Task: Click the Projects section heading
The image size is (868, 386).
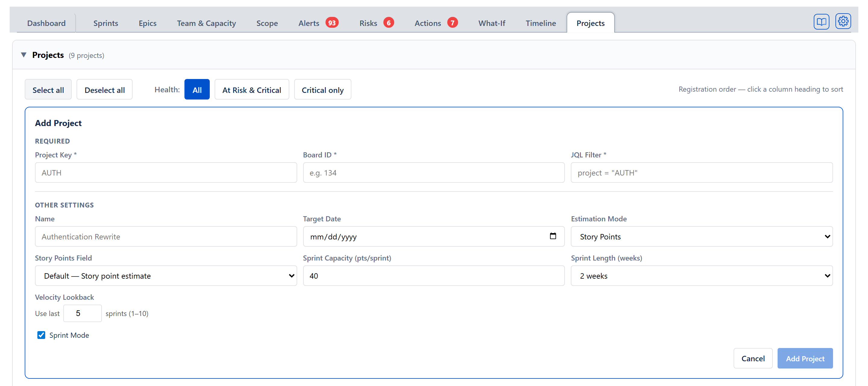Action: 48,55
